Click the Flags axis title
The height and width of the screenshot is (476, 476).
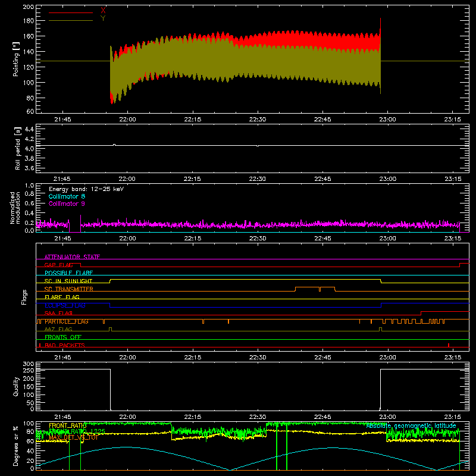pyautogui.click(x=24, y=297)
